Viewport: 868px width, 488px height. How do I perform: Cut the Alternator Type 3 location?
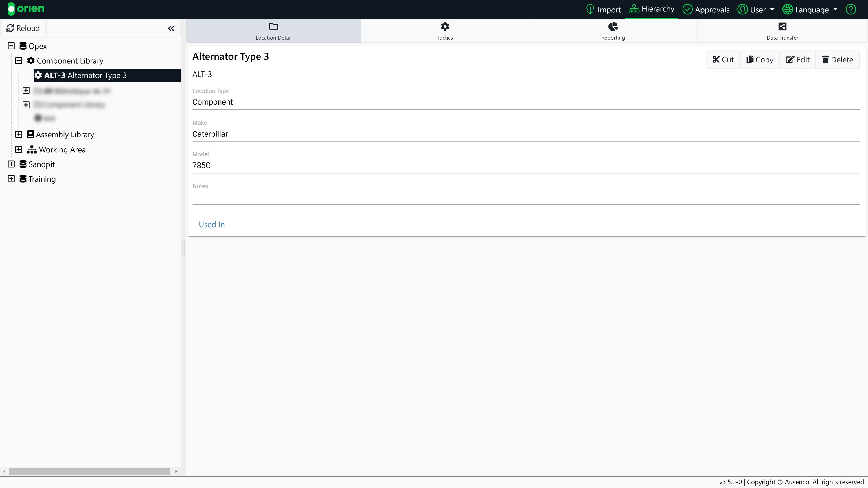(723, 60)
